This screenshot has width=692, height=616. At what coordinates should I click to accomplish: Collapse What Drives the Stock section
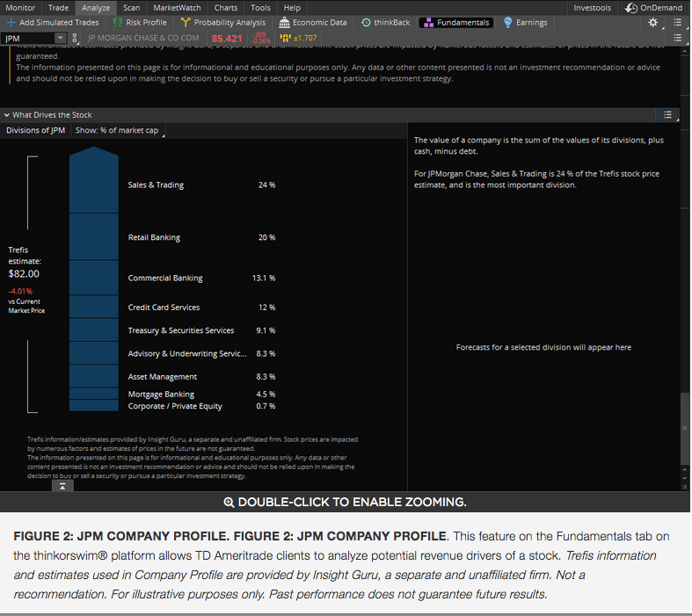tap(7, 115)
